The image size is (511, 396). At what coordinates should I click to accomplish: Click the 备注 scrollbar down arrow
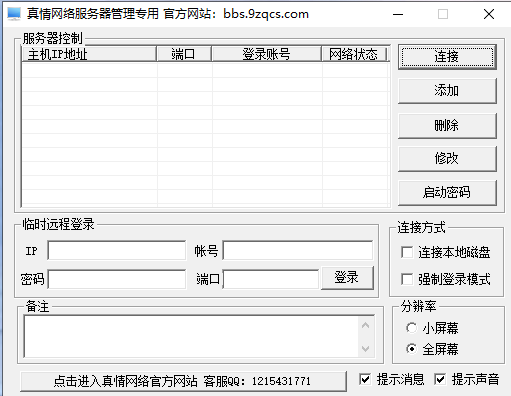pos(366,349)
